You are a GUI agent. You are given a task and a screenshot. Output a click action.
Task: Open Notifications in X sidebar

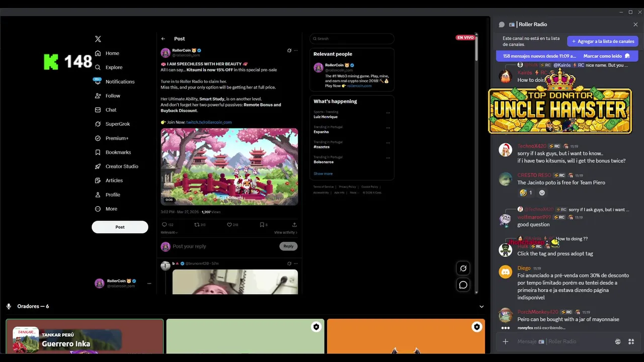115,81
